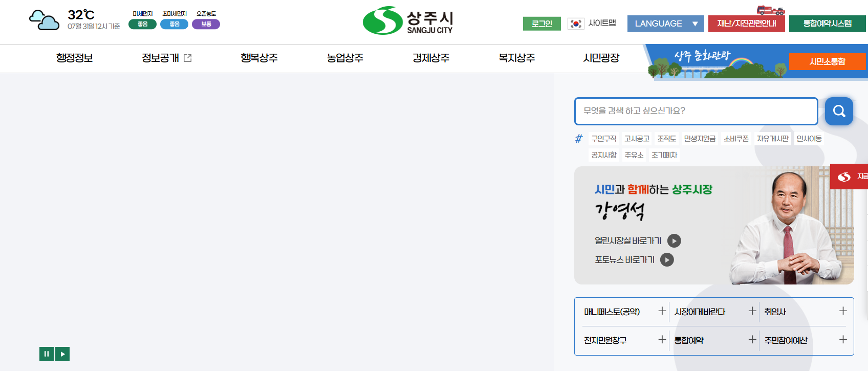Click the 초미세먼지 좋음 badge
Image resolution: width=868 pixels, height=373 pixels.
pyautogui.click(x=174, y=24)
